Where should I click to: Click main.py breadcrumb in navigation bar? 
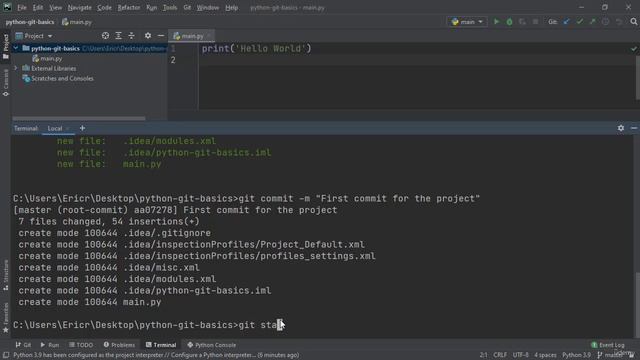coord(77,22)
